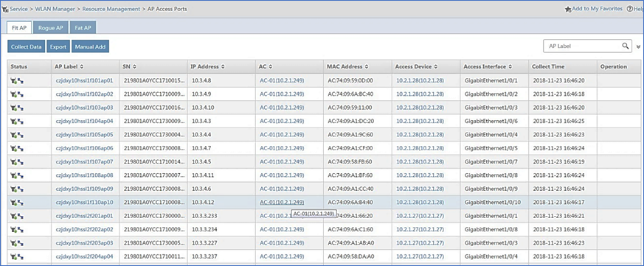Sort the table by AP Label column
644x266 pixels.
[x=81, y=66]
